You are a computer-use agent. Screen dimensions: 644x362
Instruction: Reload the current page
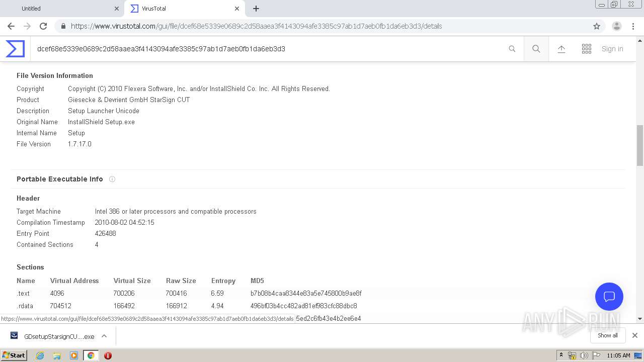tap(43, 26)
